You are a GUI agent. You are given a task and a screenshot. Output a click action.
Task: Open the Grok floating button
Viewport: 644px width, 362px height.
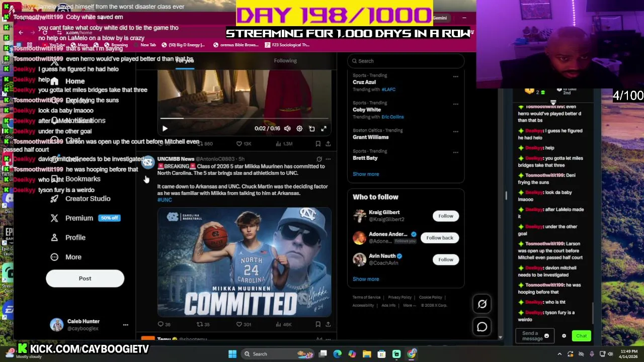tap(482, 304)
